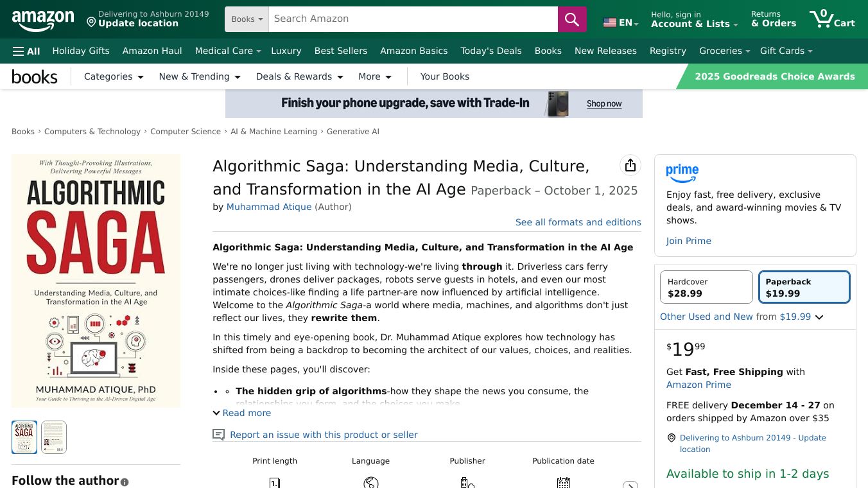Viewport: 868px width, 488px height.
Task: Expand the Categories books menu
Action: tap(114, 76)
